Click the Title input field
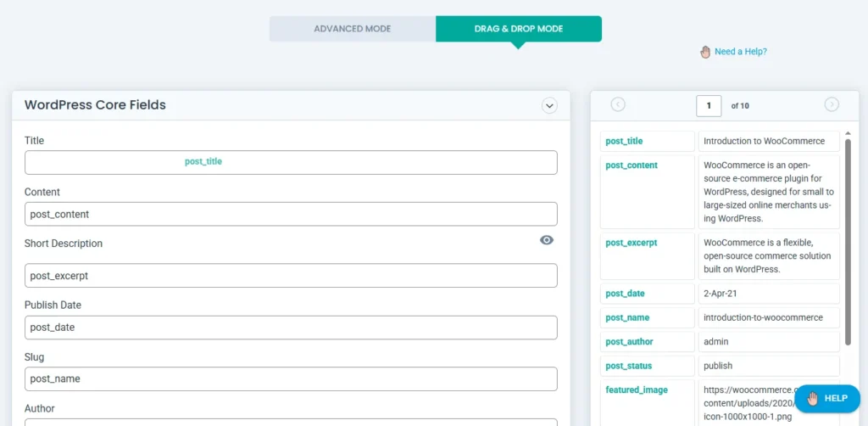Screen dimensions: 868x426 [x=291, y=162]
